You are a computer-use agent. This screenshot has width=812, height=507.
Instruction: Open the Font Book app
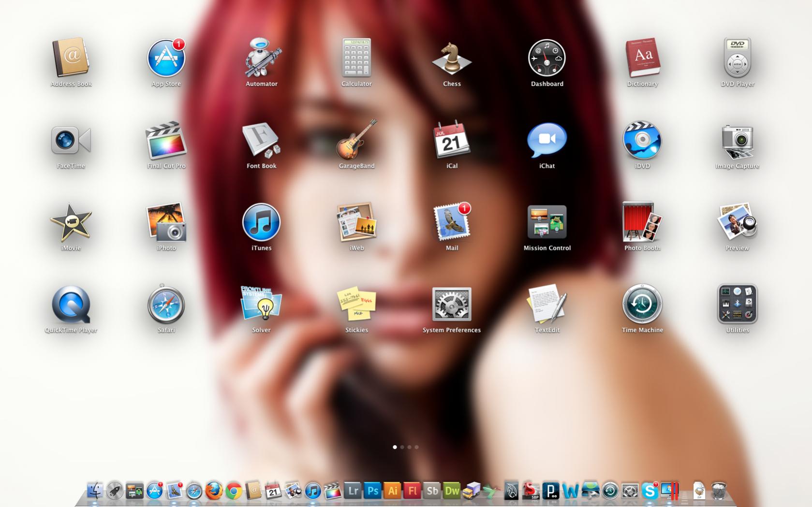tap(262, 140)
